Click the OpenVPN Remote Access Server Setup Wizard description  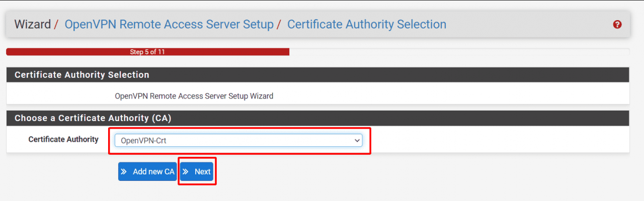[194, 95]
